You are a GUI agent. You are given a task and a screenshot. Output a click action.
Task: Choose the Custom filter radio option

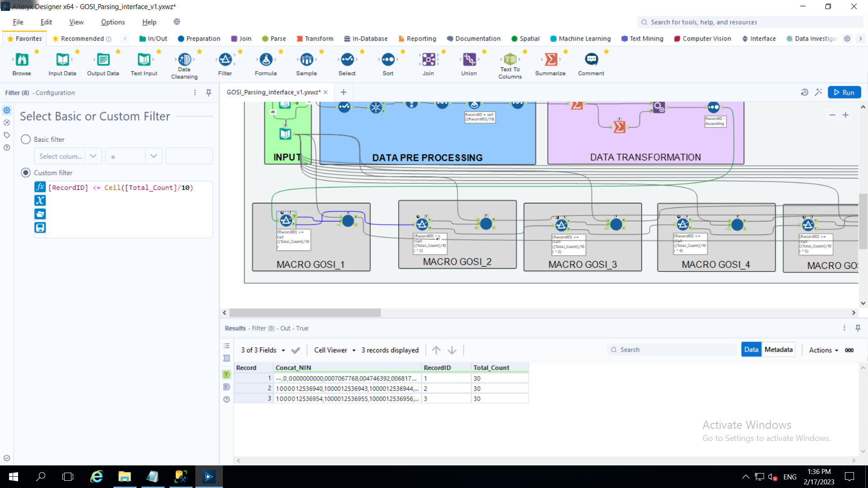[x=26, y=173]
